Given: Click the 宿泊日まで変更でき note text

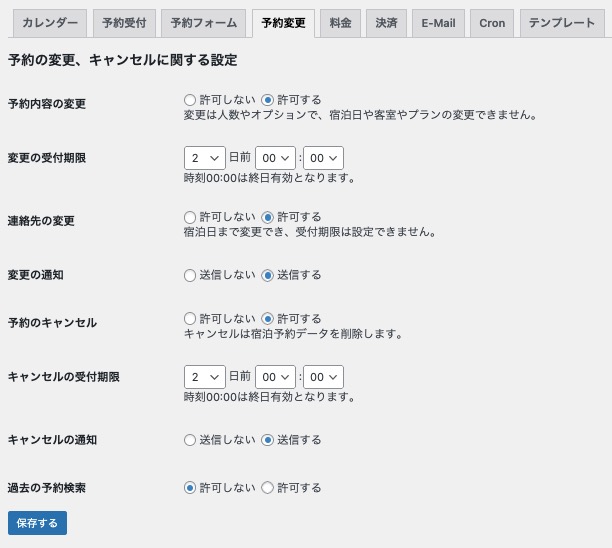Looking at the screenshot, I should point(310,232).
